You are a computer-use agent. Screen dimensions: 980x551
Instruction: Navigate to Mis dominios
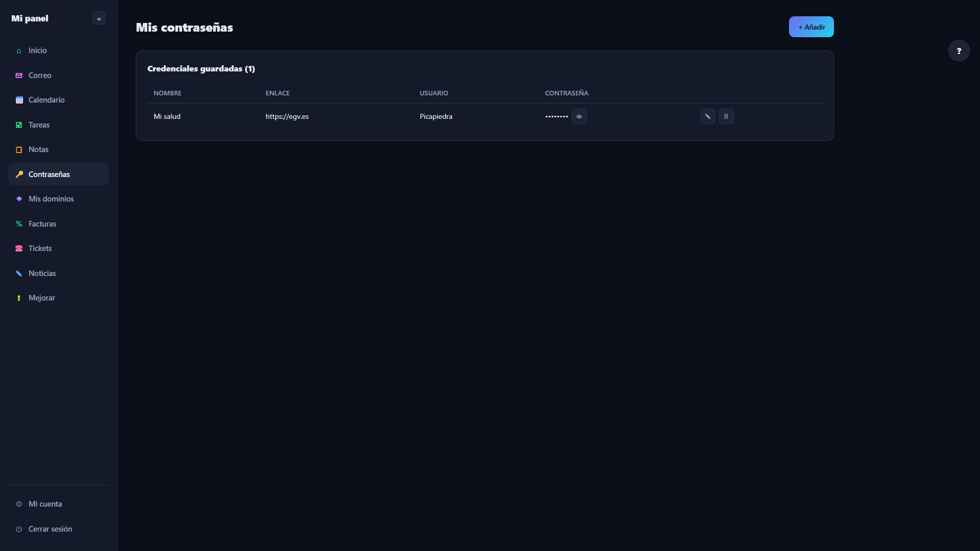point(58,199)
